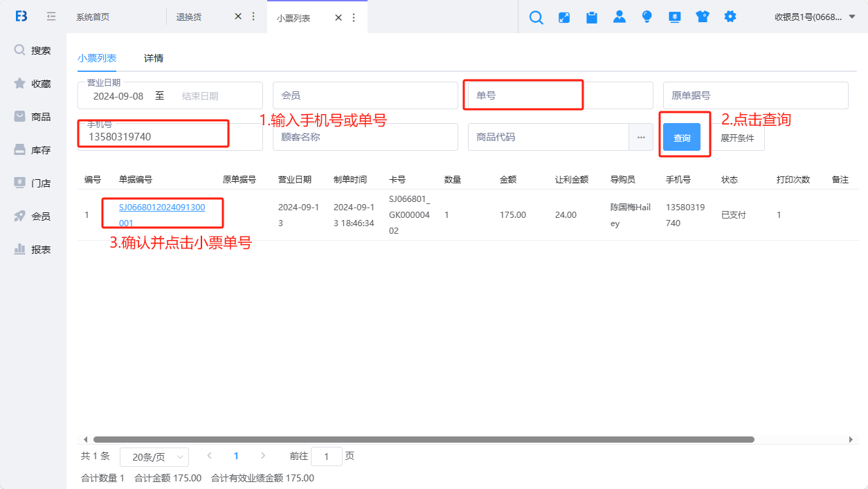Click the 营业日期 column header
This screenshot has width=868, height=489.
295,179
